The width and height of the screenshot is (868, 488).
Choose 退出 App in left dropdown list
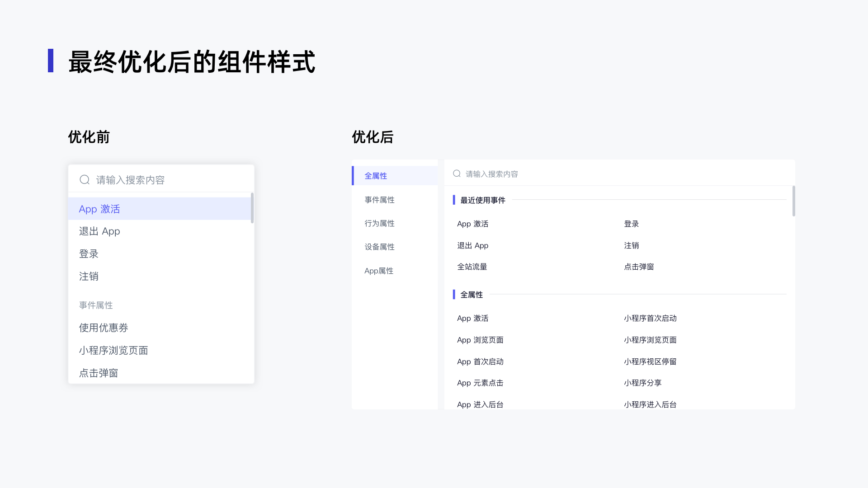(x=99, y=231)
